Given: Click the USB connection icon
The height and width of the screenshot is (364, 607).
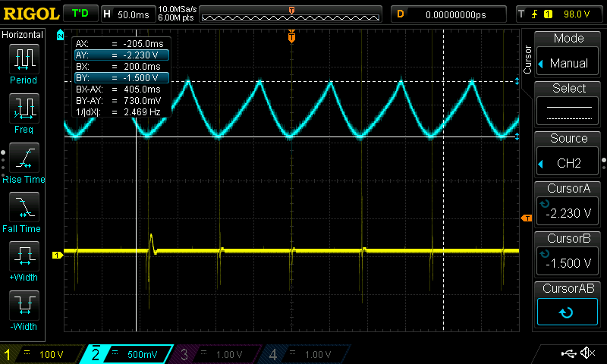Looking at the screenshot, I should (568, 353).
